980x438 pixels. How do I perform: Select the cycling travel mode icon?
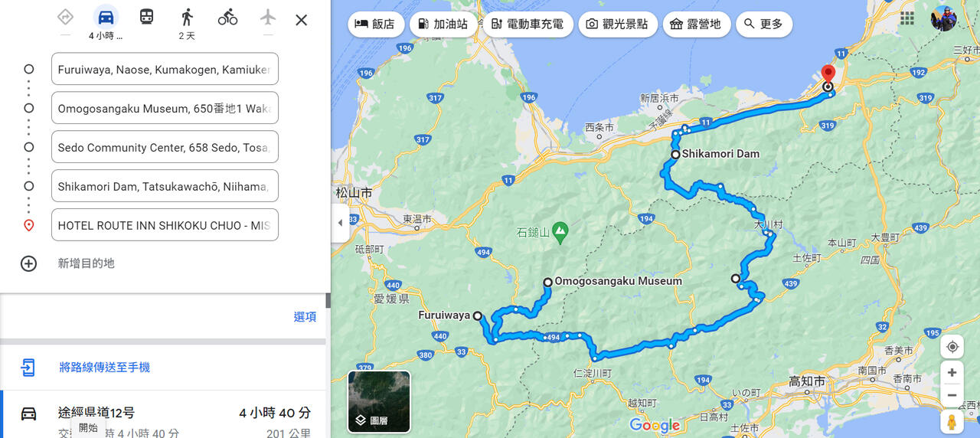pos(227,17)
